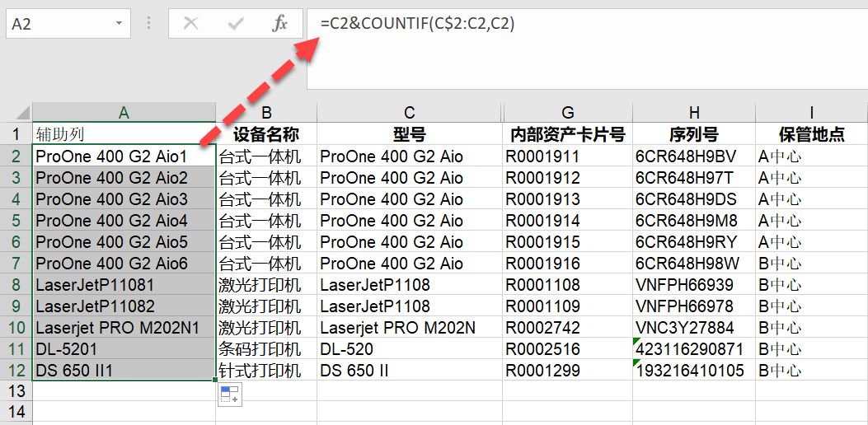The width and height of the screenshot is (868, 425).
Task: Select row 14 header
Action: (16, 413)
